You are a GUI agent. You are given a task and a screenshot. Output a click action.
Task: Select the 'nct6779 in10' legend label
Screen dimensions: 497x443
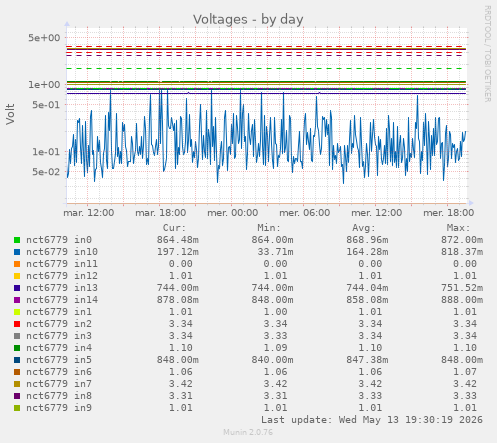tap(62, 252)
